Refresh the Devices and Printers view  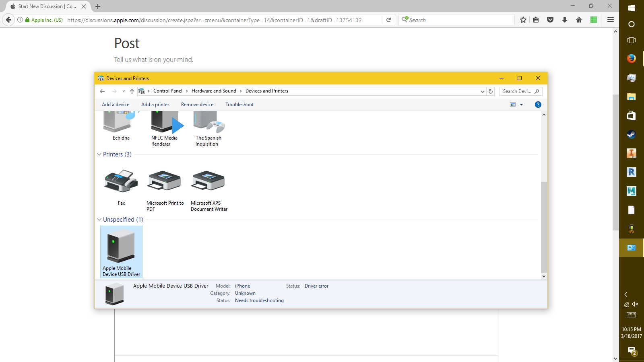(491, 91)
